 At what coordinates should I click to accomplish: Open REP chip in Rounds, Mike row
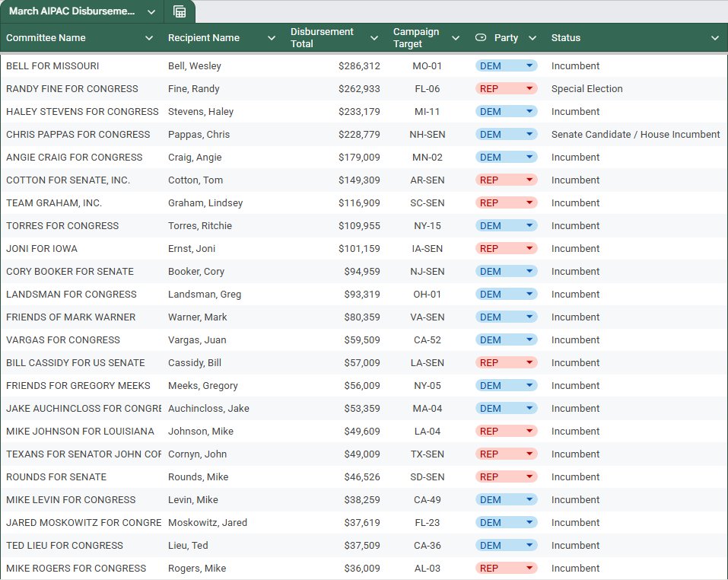tap(506, 476)
